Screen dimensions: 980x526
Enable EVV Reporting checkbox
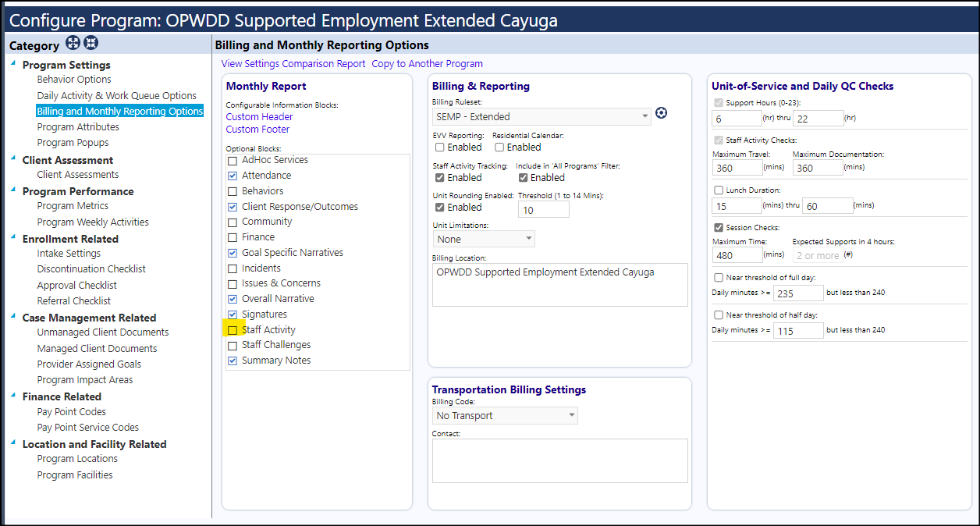click(x=440, y=147)
